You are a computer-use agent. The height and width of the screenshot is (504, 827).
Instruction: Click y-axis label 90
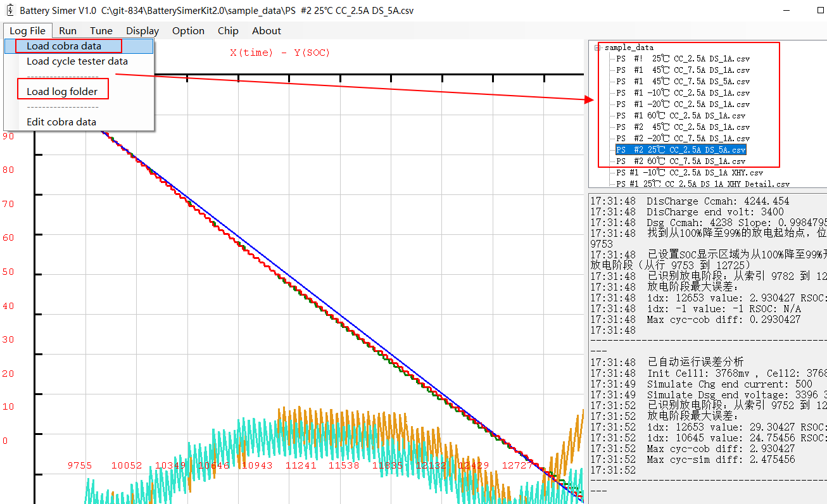click(x=9, y=136)
